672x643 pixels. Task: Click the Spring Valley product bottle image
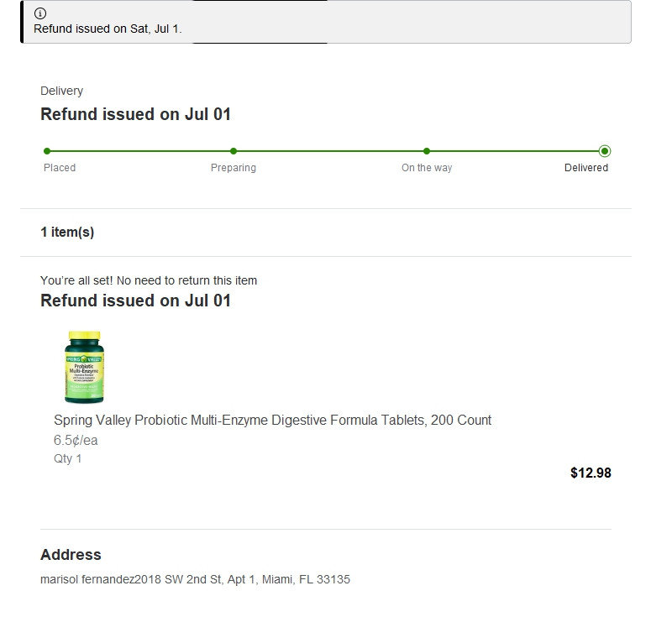[82, 367]
